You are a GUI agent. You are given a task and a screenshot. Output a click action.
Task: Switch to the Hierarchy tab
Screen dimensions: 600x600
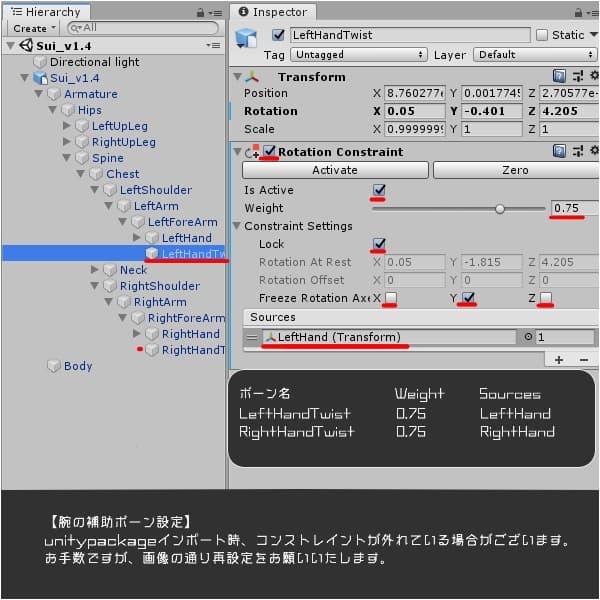[46, 12]
